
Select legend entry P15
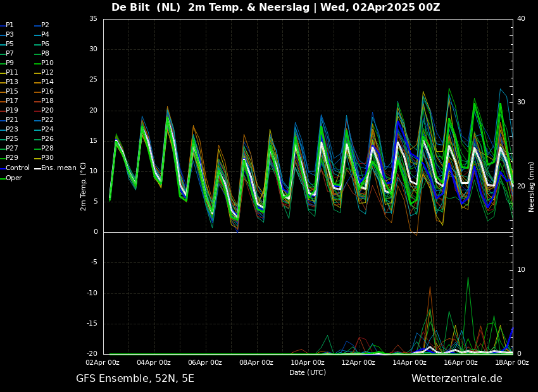[x=9, y=92]
